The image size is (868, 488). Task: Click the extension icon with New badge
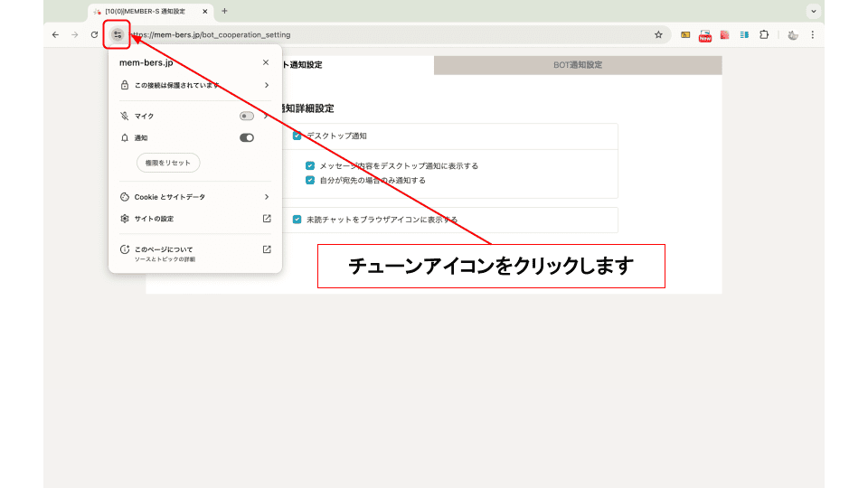(705, 35)
